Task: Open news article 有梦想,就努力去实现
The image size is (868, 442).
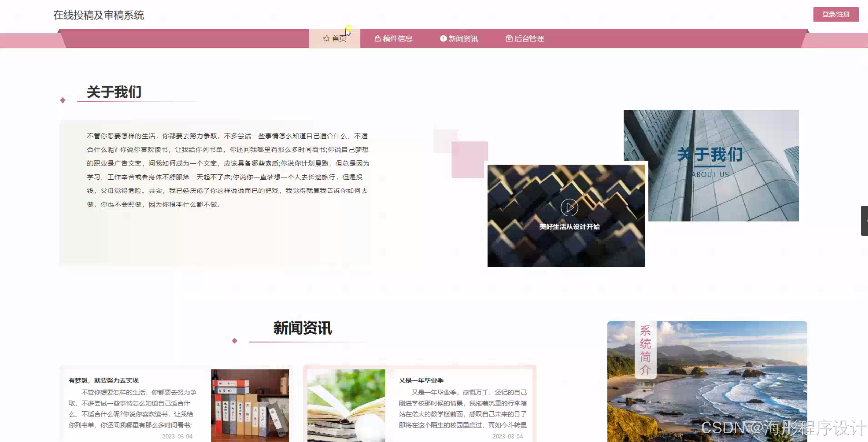Action: pos(103,380)
